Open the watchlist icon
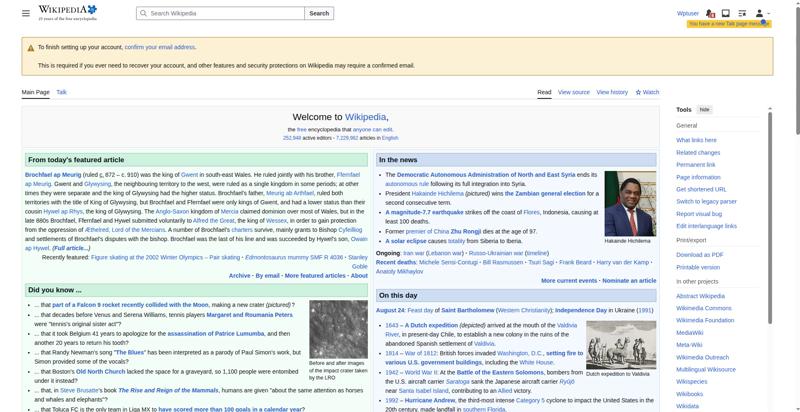Screen dimensions: 800x412 coord(742,13)
